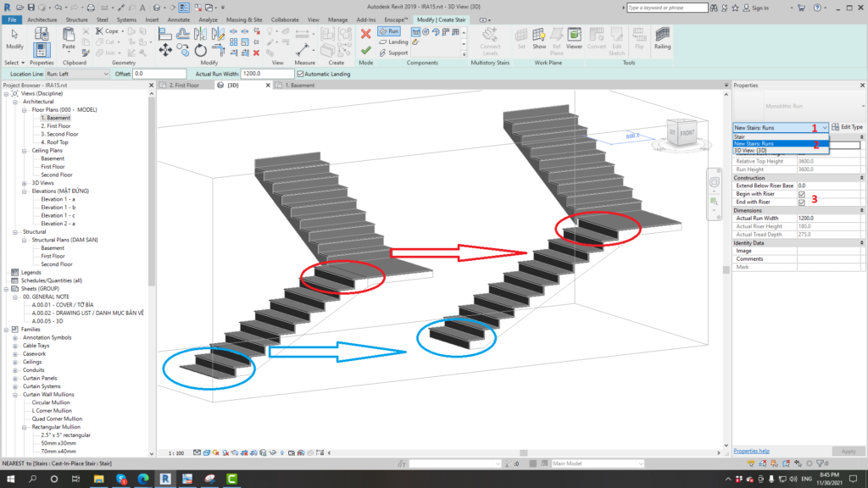Expand the Cable Trays family node
Screen dimensions: 868x488
pyautogui.click(x=15, y=346)
